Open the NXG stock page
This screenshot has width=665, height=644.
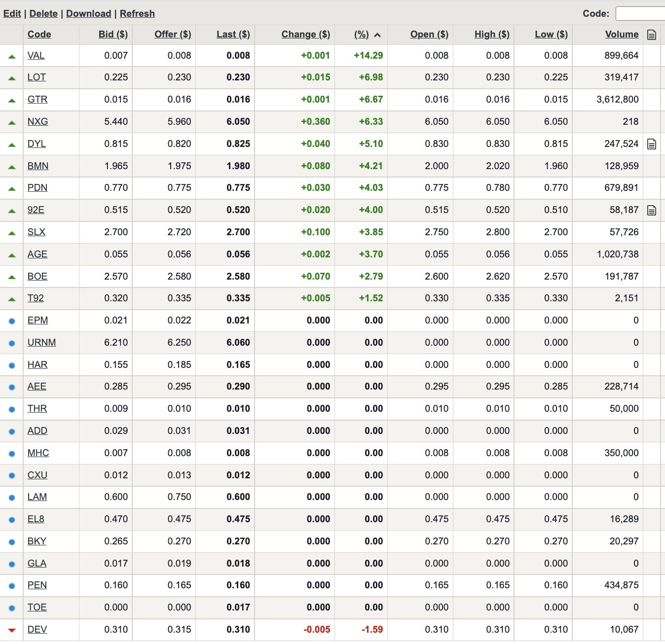(37, 121)
